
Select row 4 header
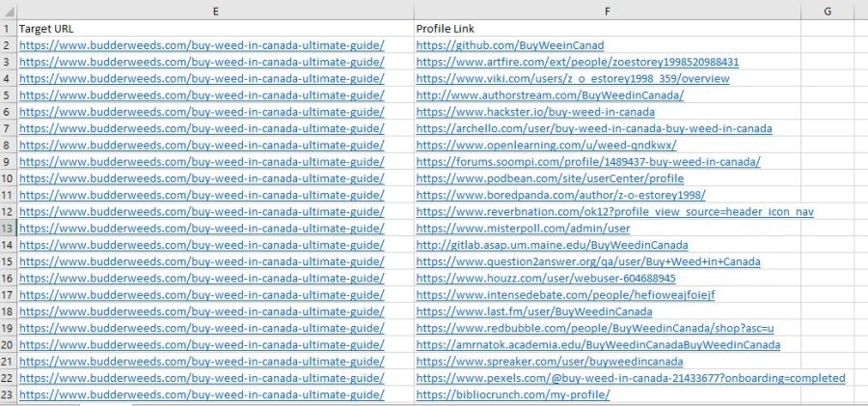9,79
